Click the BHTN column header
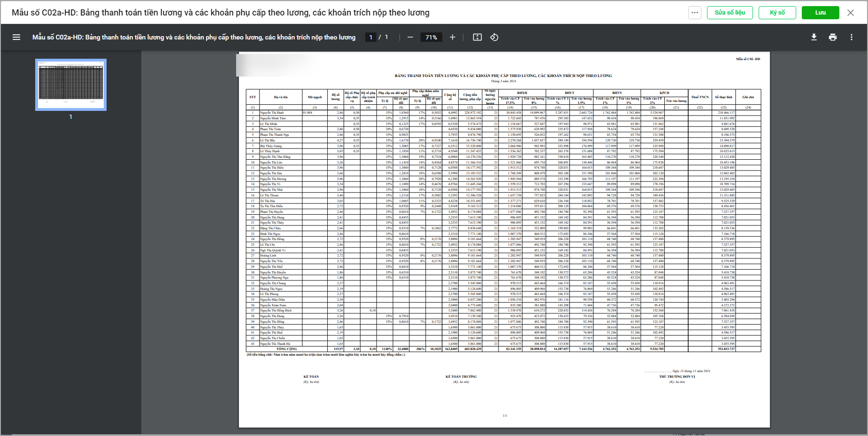Image resolution: width=868 pixels, height=436 pixels. 617,93
